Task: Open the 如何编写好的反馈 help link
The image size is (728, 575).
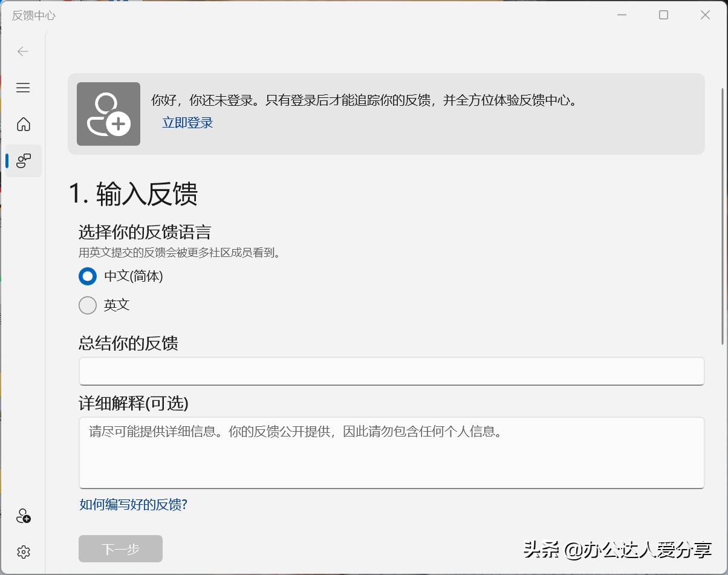Action: coord(132,504)
